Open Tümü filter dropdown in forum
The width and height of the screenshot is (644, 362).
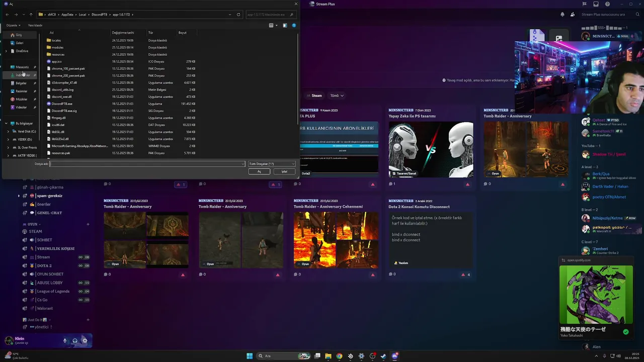[x=337, y=96]
